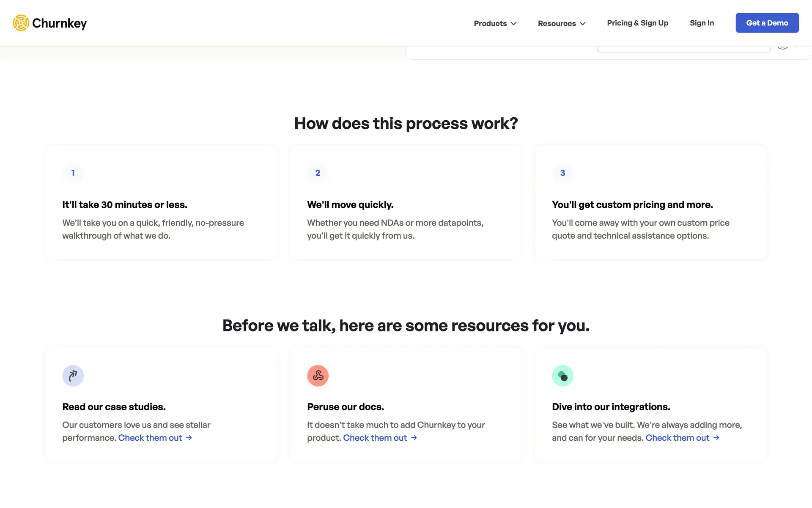Open integrations Check them out link

tap(677, 438)
